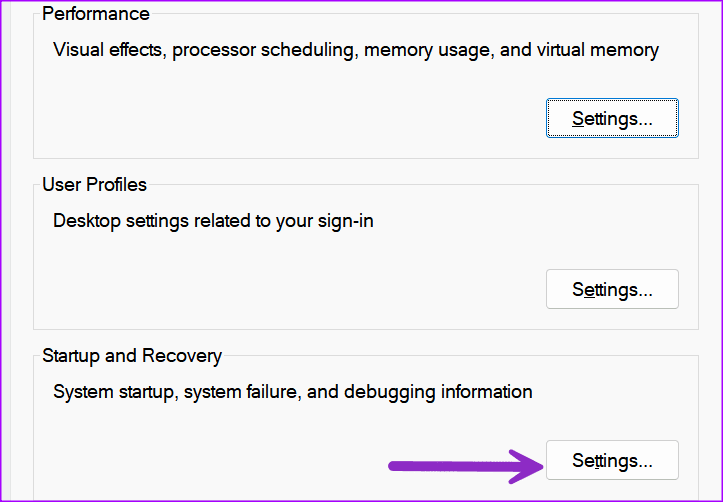This screenshot has width=723, height=502.
Task: Open User Profiles Settings button
Action: 612,289
